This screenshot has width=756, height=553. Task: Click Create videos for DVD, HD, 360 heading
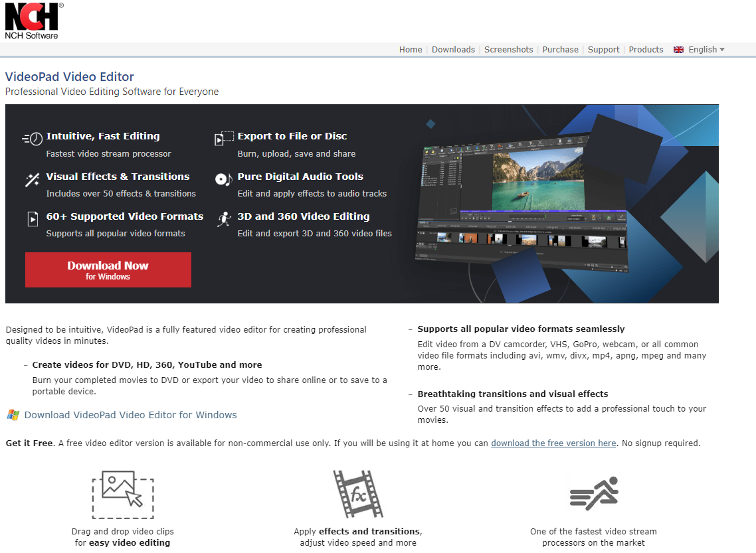147,364
